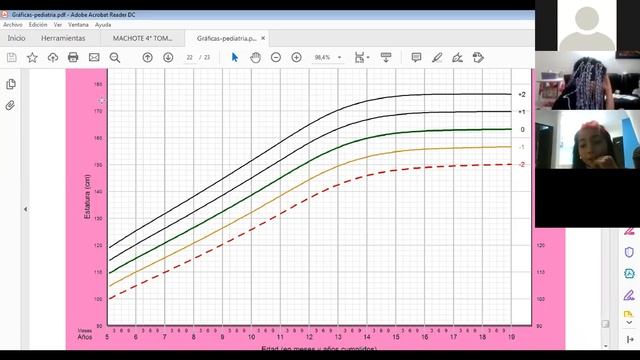Click the Estatura (cm) axis label
Screen dimensions: 640x360
87,197
